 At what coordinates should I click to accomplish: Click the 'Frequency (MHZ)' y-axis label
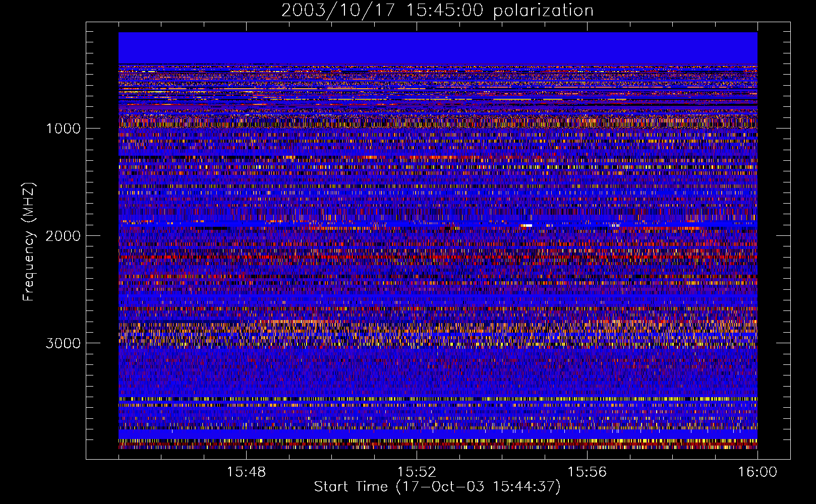(x=29, y=242)
